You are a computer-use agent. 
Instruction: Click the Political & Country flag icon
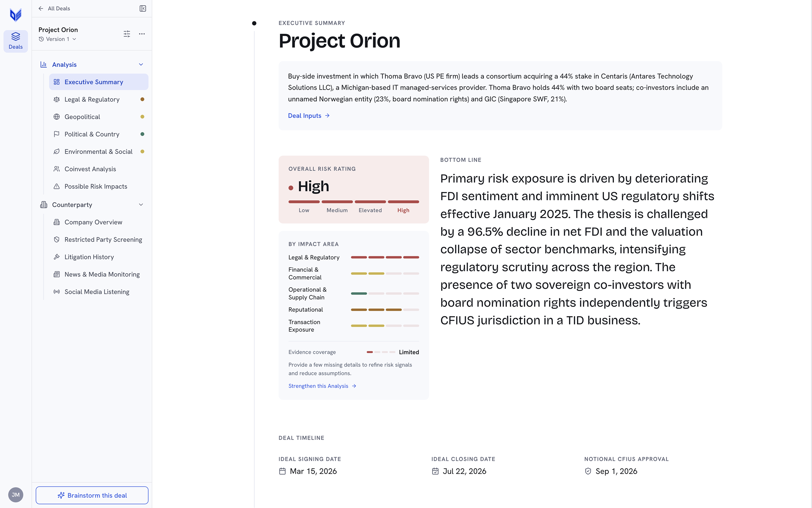pos(57,135)
